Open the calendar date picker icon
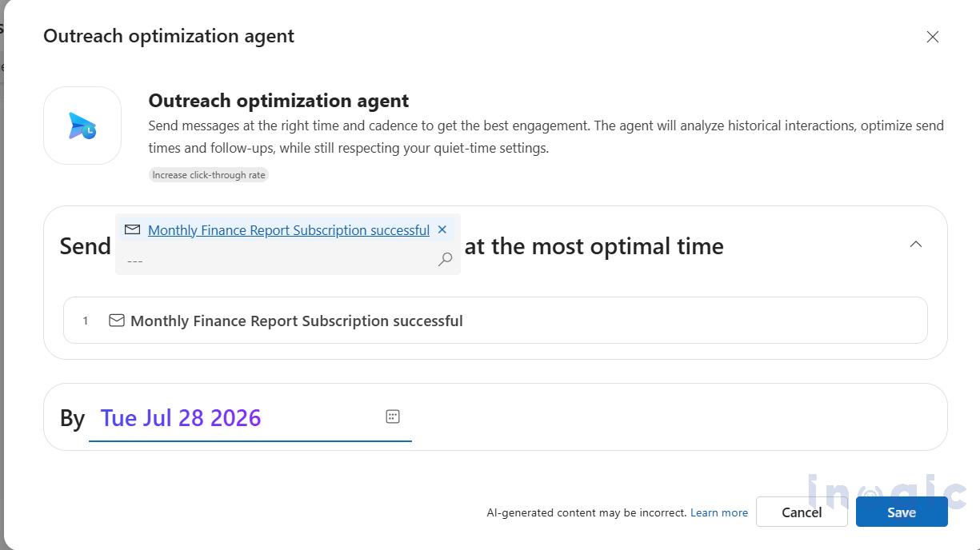 click(392, 416)
